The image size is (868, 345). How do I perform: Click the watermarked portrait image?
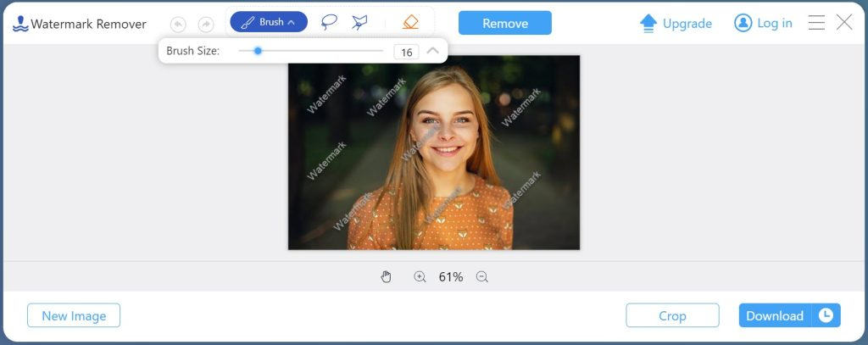point(434,153)
